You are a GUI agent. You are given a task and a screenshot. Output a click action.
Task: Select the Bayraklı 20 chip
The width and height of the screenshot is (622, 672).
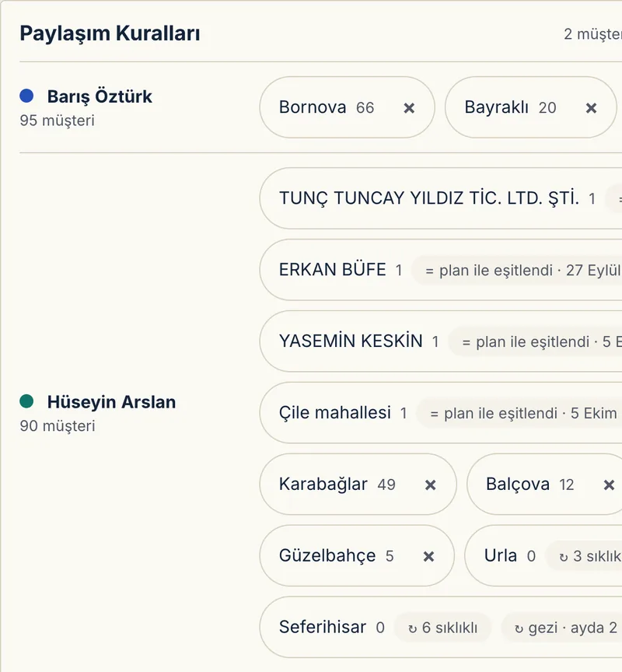(530, 107)
